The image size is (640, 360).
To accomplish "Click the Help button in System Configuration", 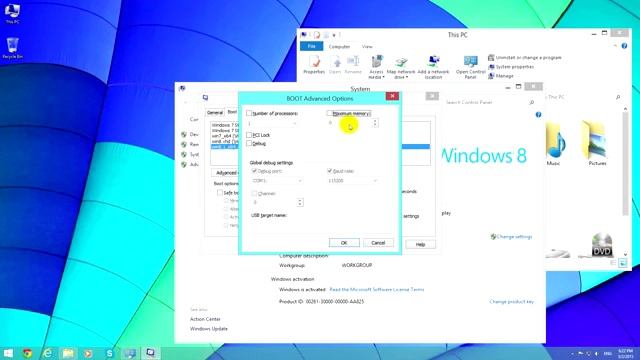I will pos(420,244).
